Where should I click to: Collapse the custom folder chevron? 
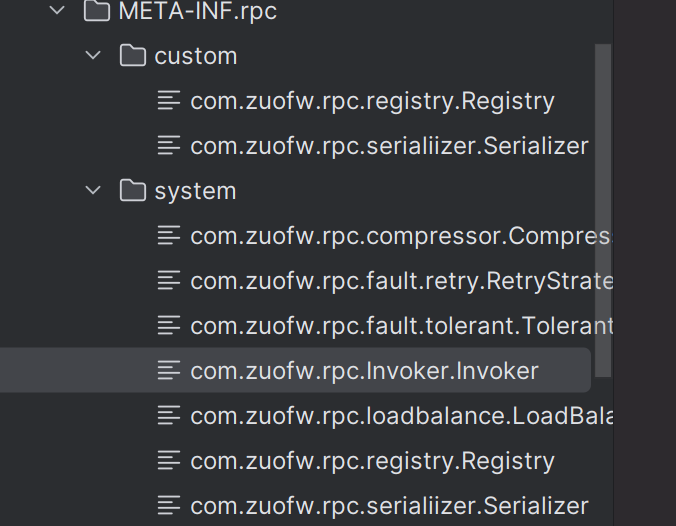(x=93, y=55)
